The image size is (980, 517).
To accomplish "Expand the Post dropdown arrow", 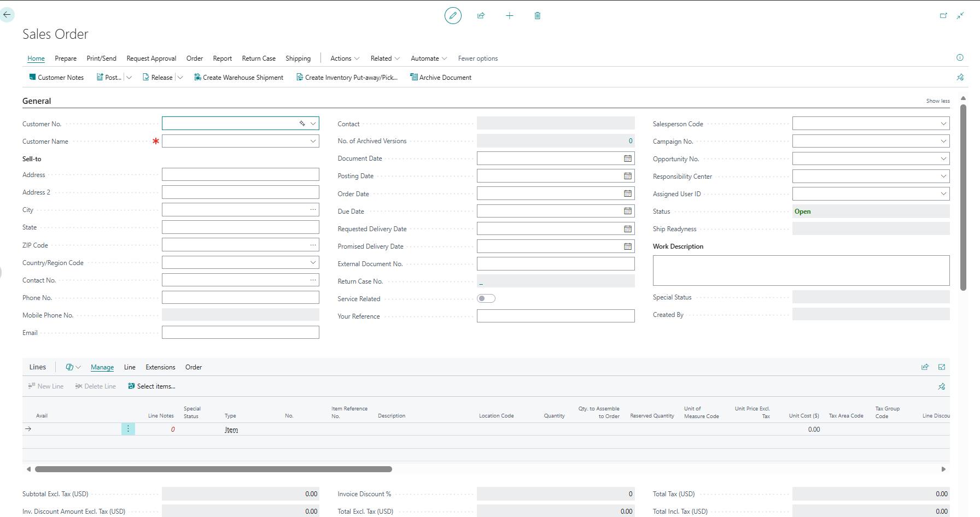I will (x=129, y=78).
